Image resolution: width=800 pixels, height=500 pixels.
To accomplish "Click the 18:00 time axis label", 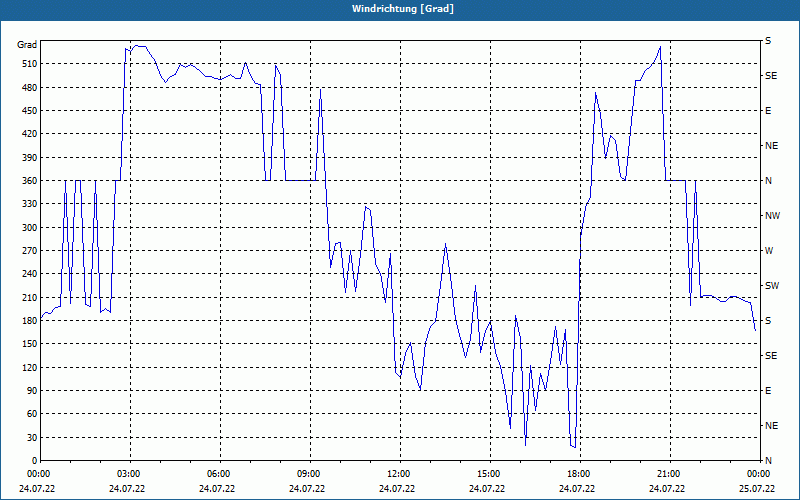I will click(580, 474).
